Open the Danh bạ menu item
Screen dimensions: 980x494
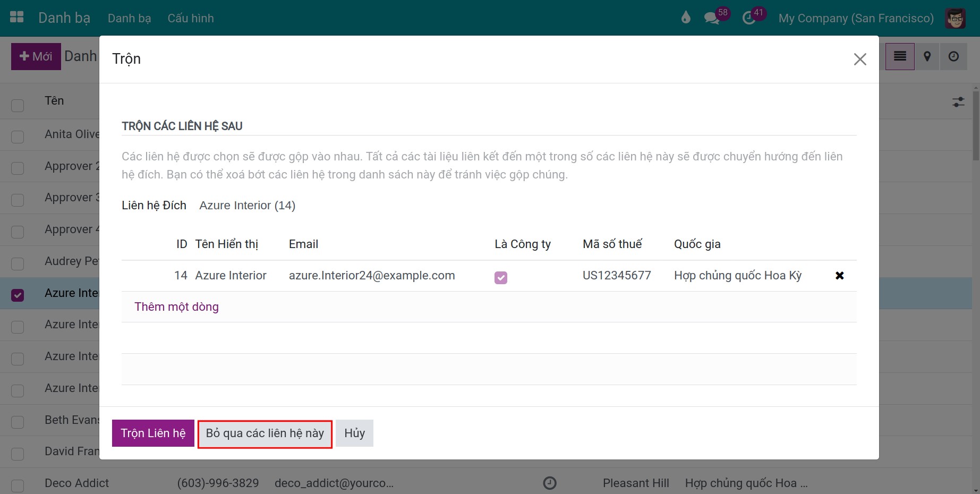pos(129,18)
